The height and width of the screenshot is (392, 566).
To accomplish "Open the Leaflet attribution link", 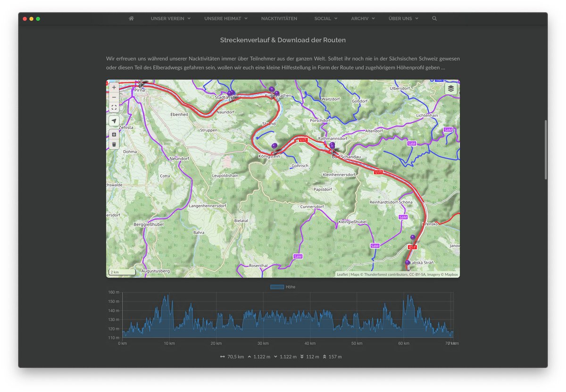I will (x=342, y=274).
